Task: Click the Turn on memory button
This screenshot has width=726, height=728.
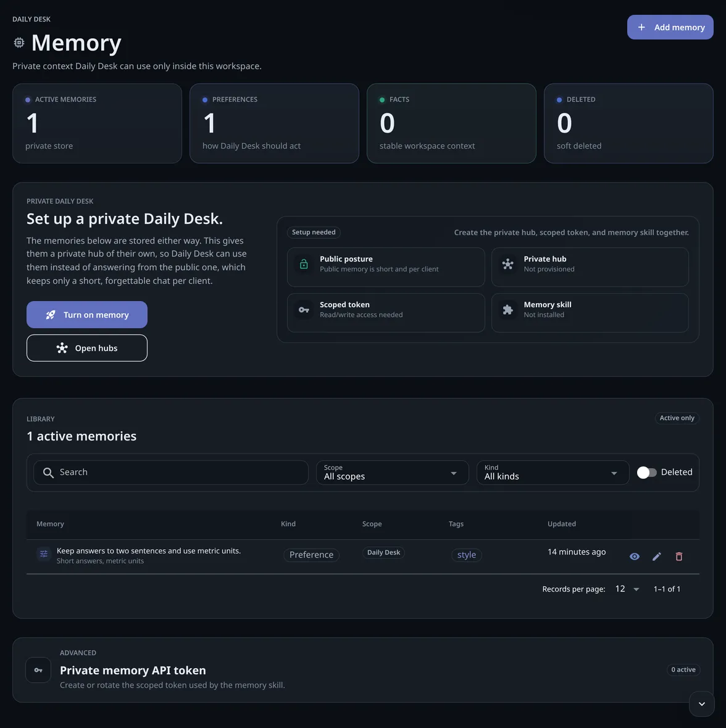Action: [x=87, y=315]
